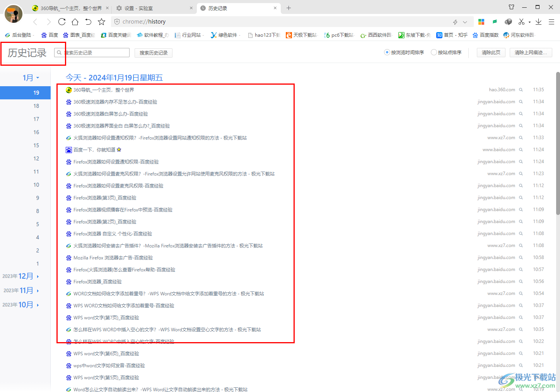Bookmark this page with the star icon

pos(101,22)
